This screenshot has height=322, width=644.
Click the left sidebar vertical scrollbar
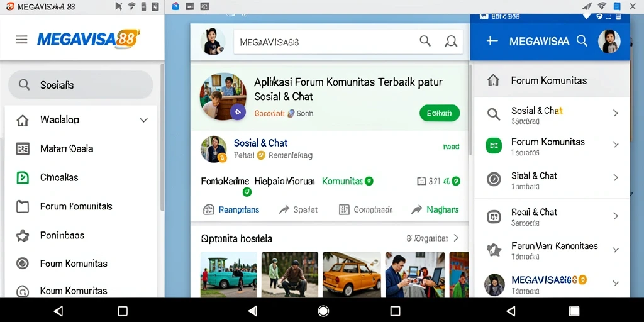[x=162, y=138]
